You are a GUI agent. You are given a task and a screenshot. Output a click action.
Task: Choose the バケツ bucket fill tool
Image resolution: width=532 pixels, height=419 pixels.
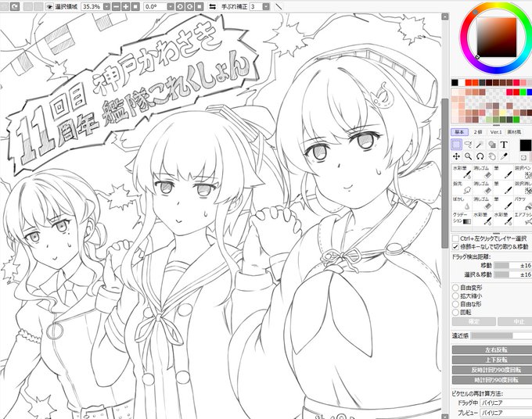click(x=523, y=202)
